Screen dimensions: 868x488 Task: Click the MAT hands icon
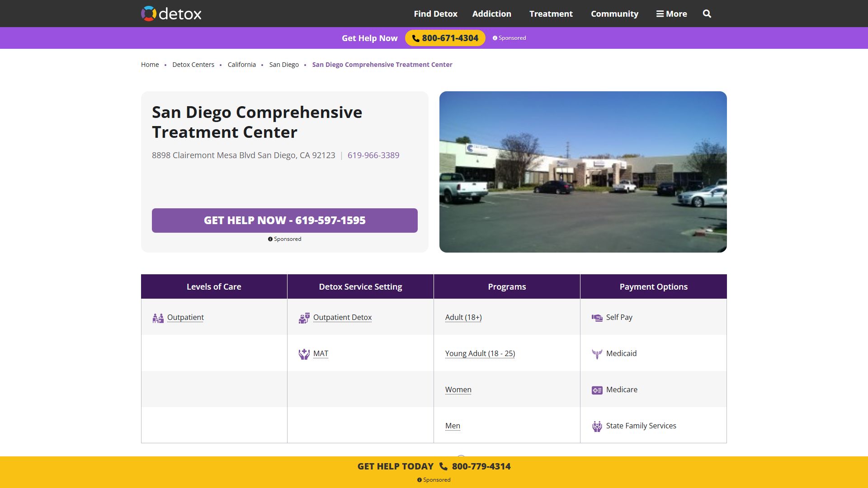(x=304, y=354)
